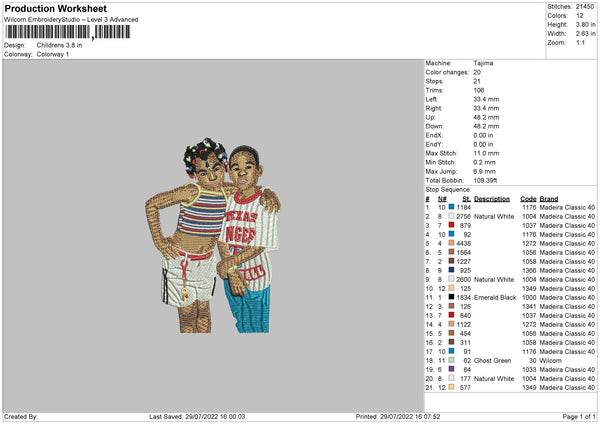Click the Last Saved timestamp in footer
The image size is (600, 424).
(197, 417)
